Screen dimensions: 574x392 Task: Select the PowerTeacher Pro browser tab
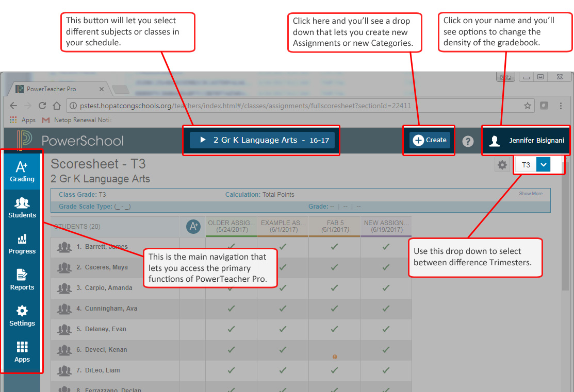click(x=58, y=89)
